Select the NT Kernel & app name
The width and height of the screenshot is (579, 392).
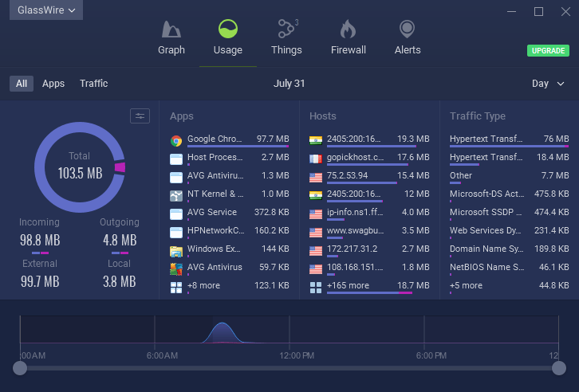pyautogui.click(x=215, y=194)
